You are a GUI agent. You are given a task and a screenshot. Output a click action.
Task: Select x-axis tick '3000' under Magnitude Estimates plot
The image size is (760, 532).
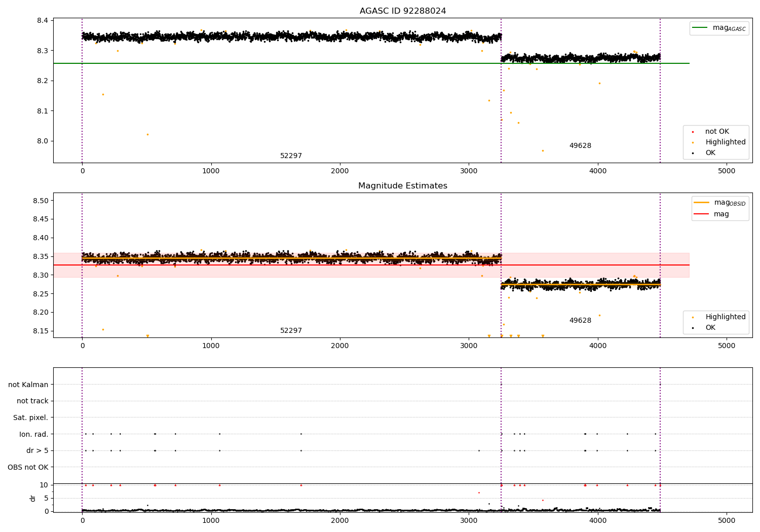(x=469, y=346)
